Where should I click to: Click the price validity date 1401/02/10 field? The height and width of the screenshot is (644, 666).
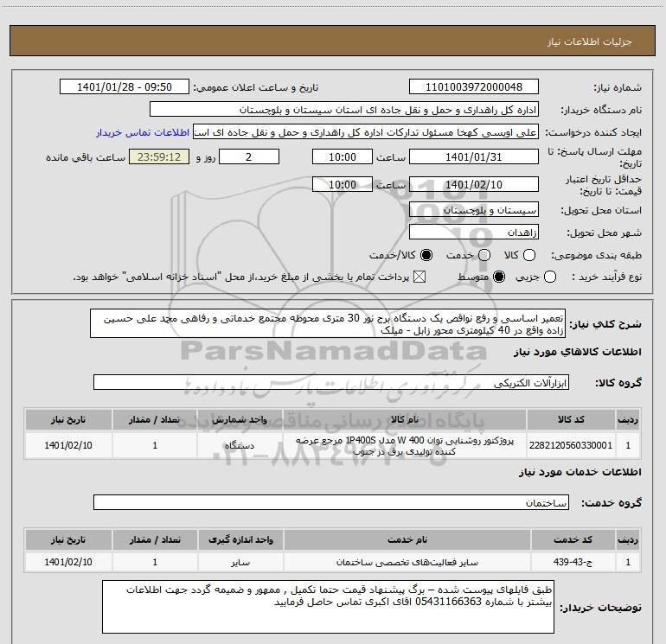[x=474, y=185]
